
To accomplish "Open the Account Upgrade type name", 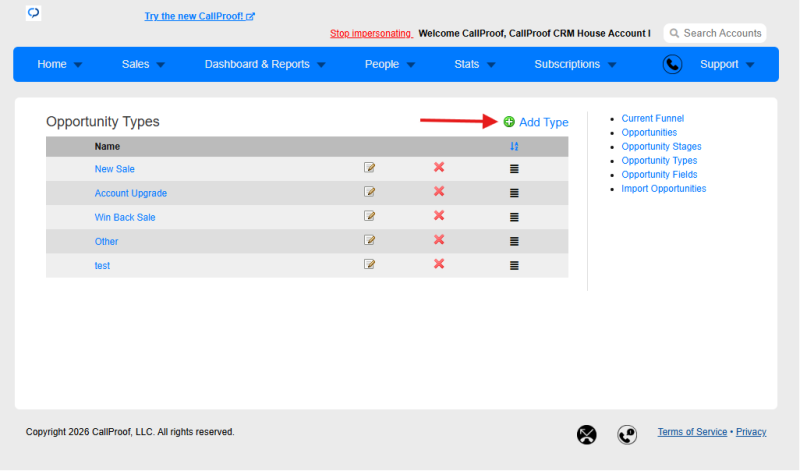I will pyautogui.click(x=131, y=193).
